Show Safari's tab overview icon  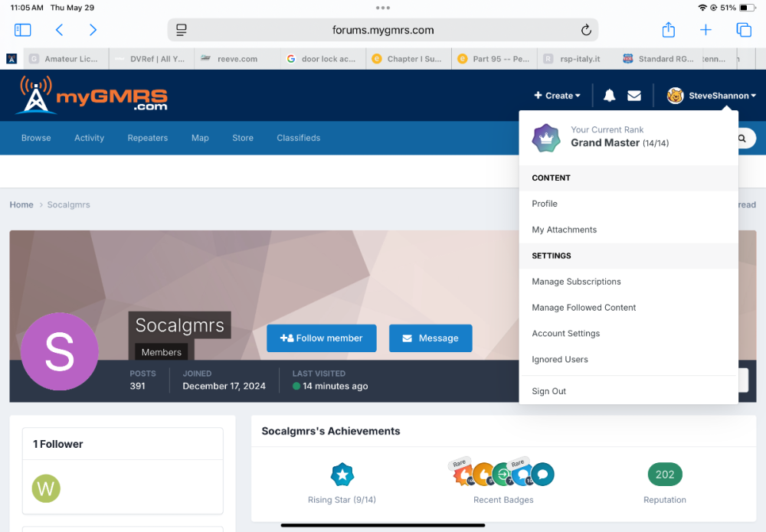(743, 30)
